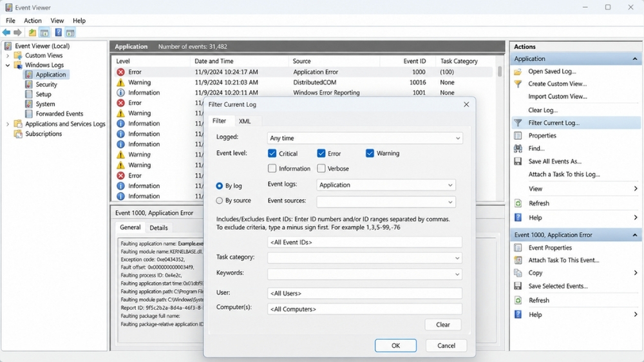The width and height of the screenshot is (644, 362).
Task: Uncheck the Error event level checkbox
Action: coord(321,153)
